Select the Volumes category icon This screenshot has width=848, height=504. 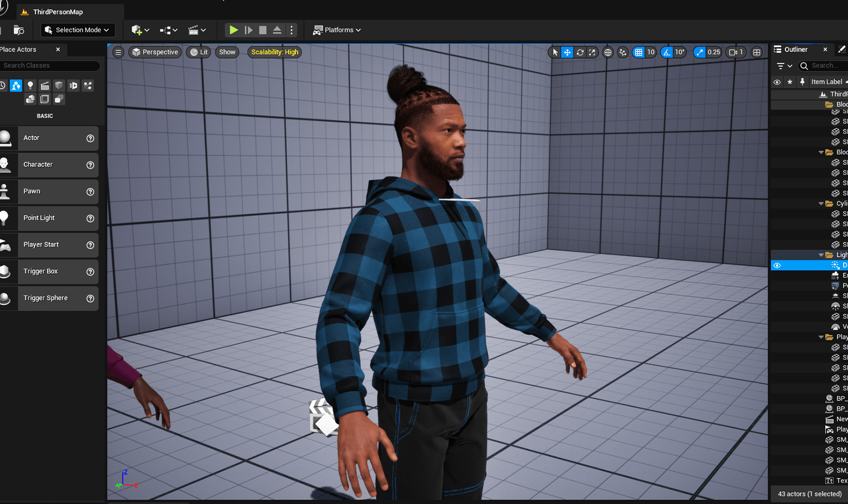45,99
